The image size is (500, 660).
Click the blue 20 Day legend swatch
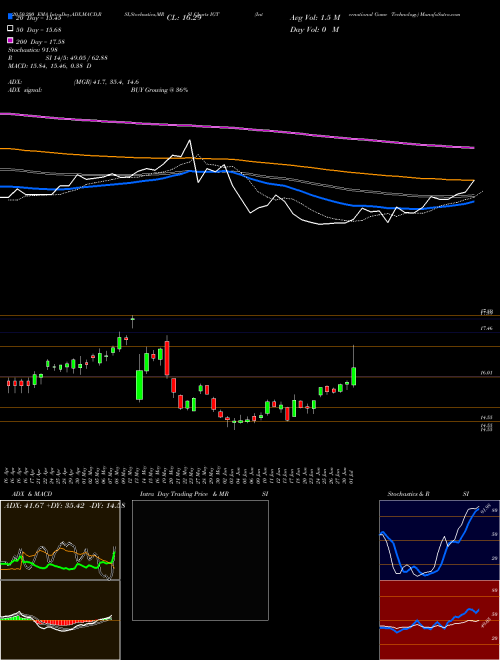click(x=11, y=17)
